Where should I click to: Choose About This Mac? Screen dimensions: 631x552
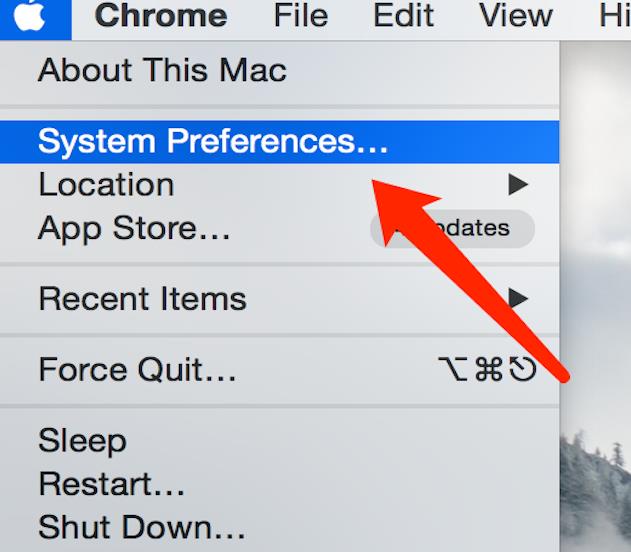click(162, 70)
